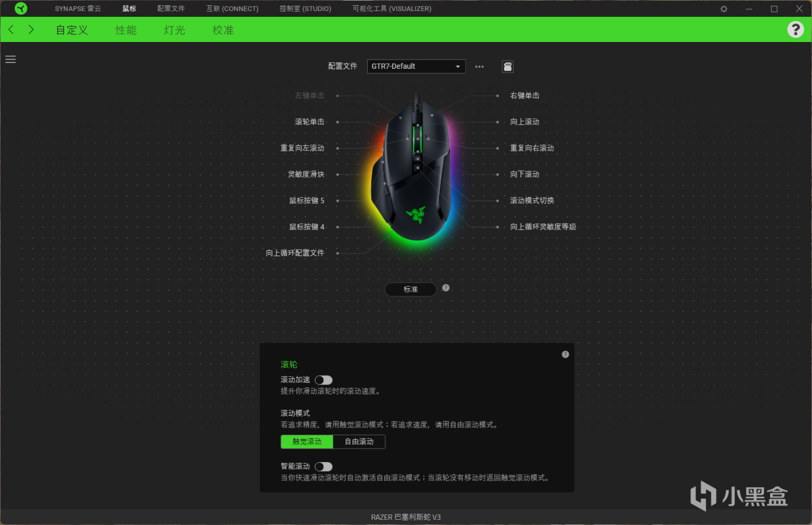Open SYNAPSE 雷云 top menu
Screen dimensions: 812x525
pos(78,9)
